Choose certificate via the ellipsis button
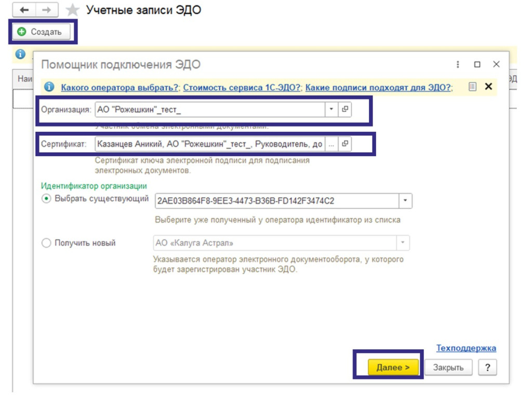The image size is (532, 399). 331,144
